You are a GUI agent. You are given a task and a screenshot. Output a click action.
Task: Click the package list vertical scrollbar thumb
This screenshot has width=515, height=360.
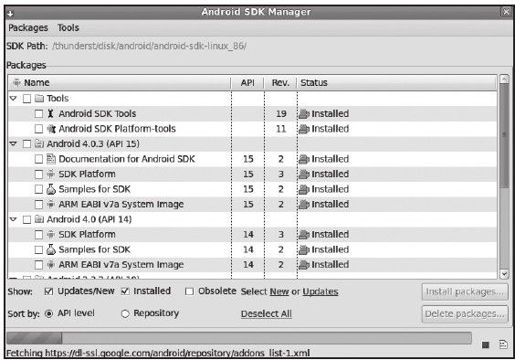pyautogui.click(x=504, y=136)
